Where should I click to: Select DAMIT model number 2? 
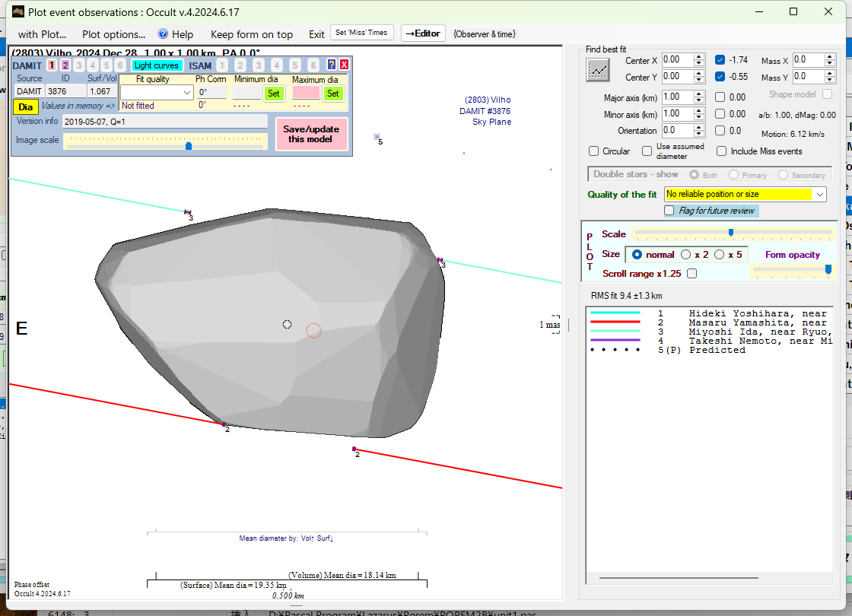click(x=65, y=65)
